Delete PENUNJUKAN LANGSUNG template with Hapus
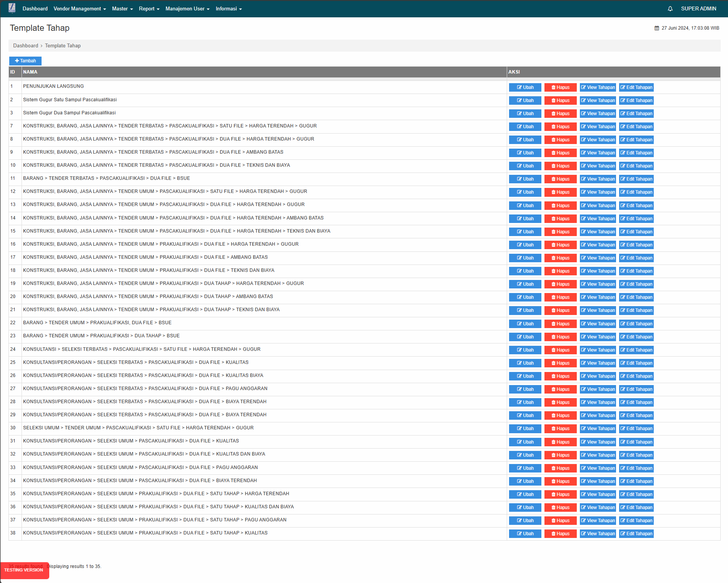Image resolution: width=728 pixels, height=583 pixels. click(x=560, y=87)
